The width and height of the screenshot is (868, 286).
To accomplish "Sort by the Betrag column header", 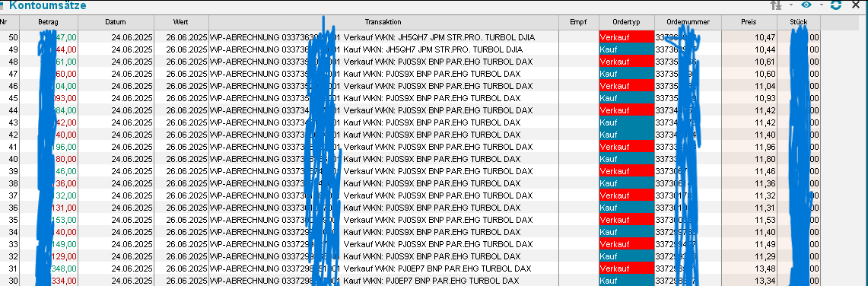I will pyautogui.click(x=49, y=22).
